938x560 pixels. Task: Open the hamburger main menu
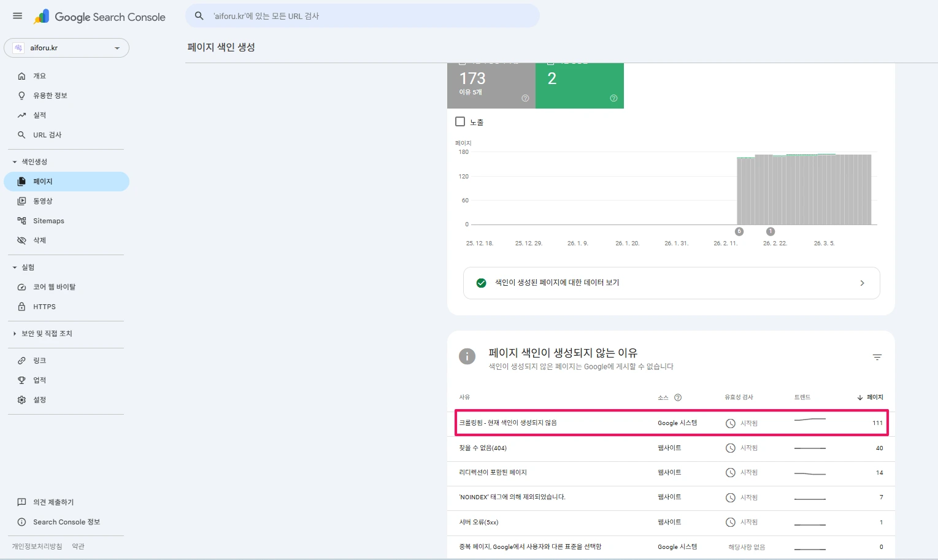tap(17, 16)
